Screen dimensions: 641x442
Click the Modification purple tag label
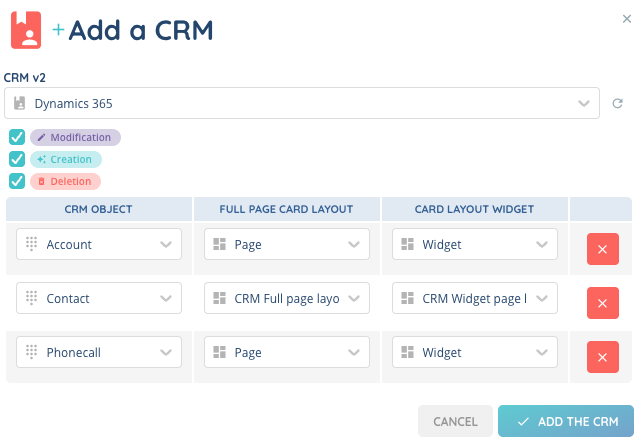(76, 138)
